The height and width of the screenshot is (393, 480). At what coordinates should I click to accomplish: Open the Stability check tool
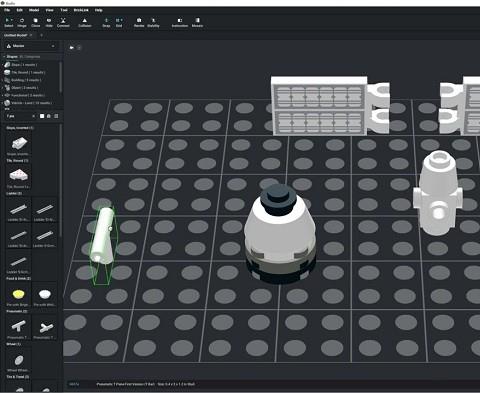(x=153, y=22)
